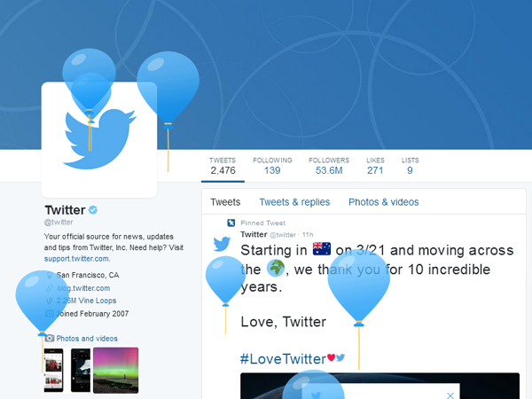Click the calendar icon next to Joined February 2007
This screenshot has width=532, height=399.
50,313
